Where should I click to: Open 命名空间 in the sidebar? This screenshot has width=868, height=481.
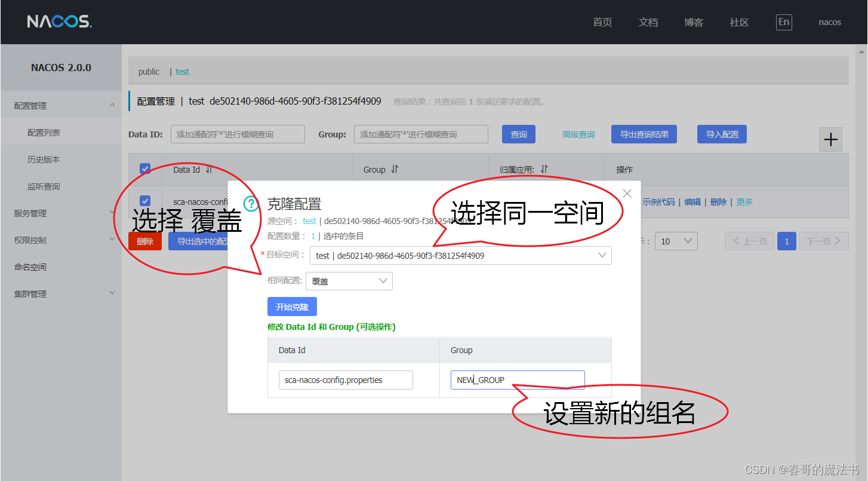coord(30,267)
